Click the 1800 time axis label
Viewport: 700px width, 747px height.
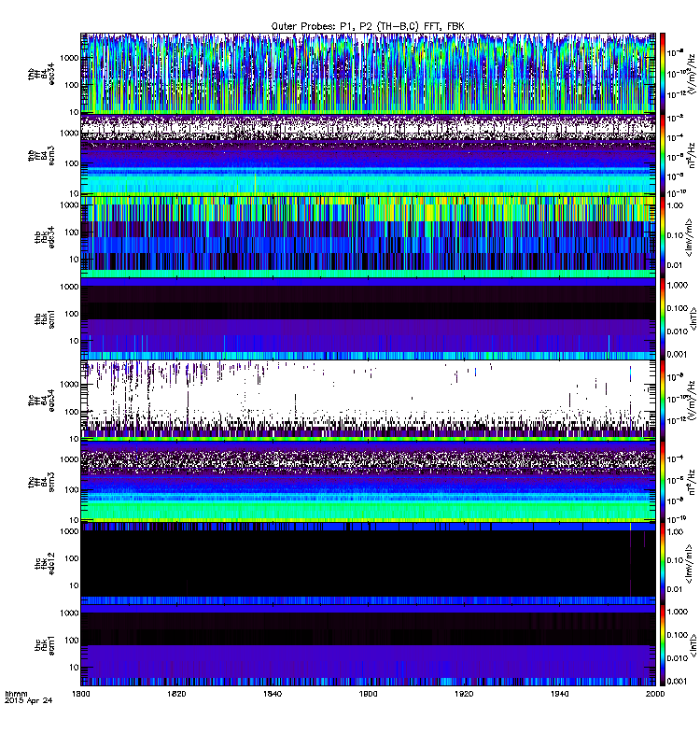[x=80, y=694]
